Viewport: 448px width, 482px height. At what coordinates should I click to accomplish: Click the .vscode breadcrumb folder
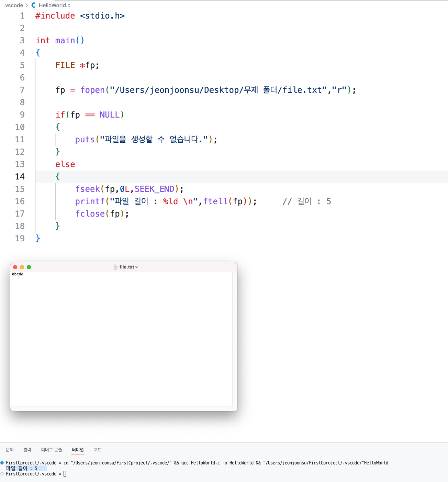tap(13, 6)
